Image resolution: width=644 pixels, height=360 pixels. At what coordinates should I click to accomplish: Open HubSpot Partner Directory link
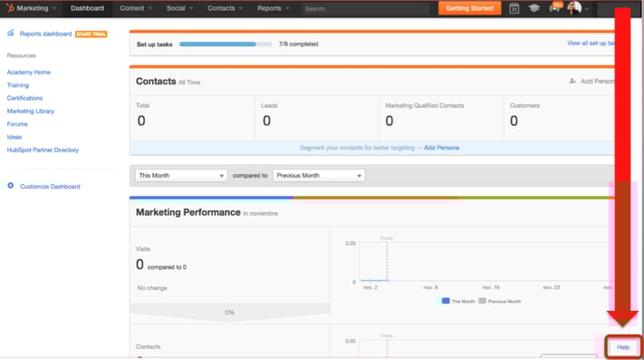pos(43,150)
